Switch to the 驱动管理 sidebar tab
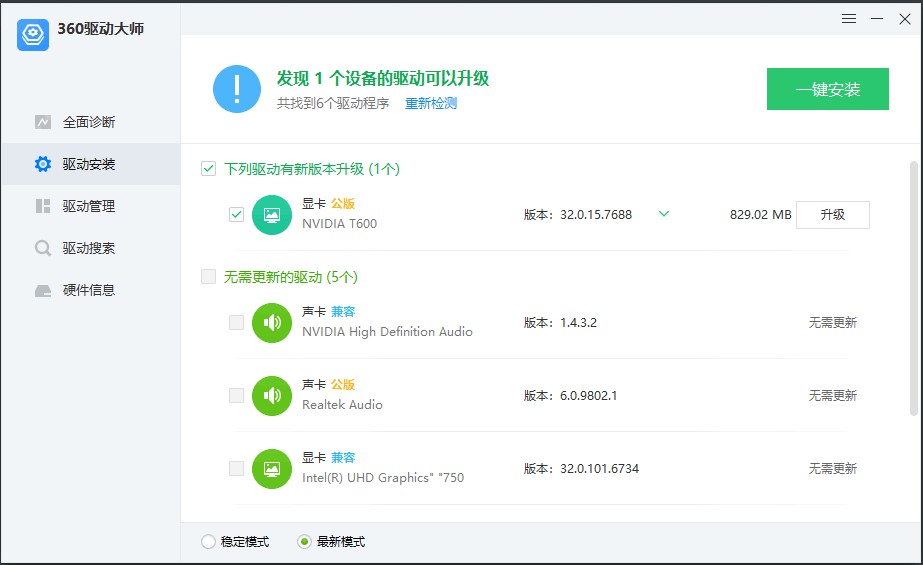 point(89,206)
